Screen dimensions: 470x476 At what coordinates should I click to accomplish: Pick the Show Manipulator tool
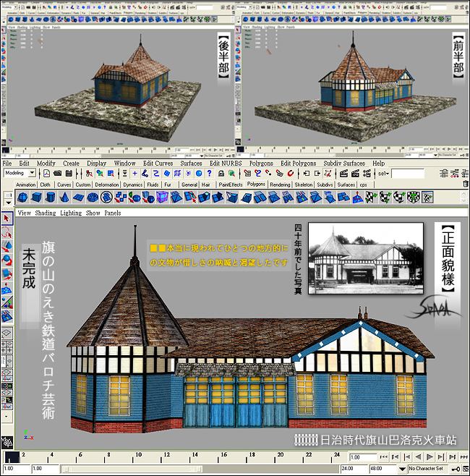7,302
